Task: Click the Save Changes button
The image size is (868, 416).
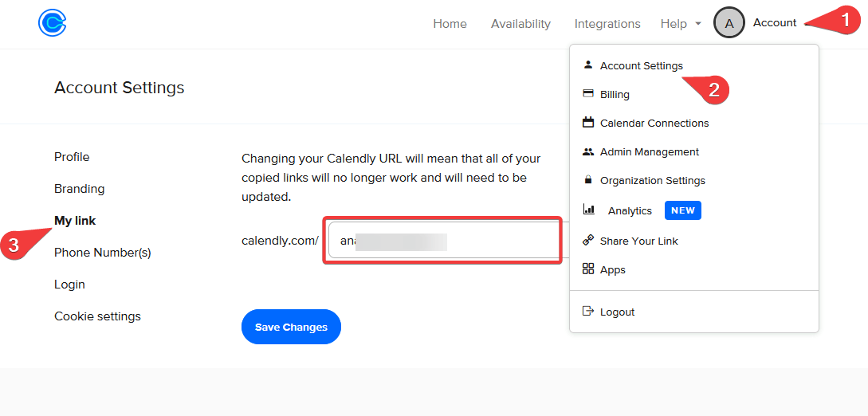Action: (291, 327)
